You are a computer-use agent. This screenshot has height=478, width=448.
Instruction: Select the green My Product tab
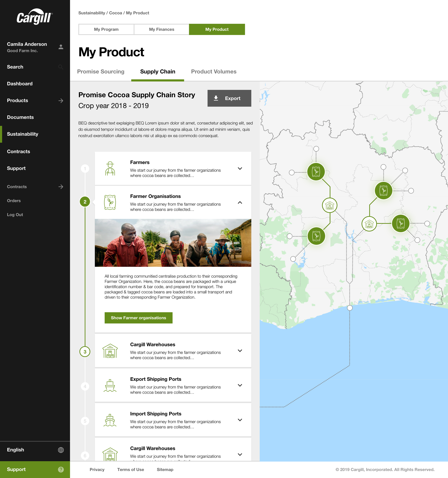217,29
